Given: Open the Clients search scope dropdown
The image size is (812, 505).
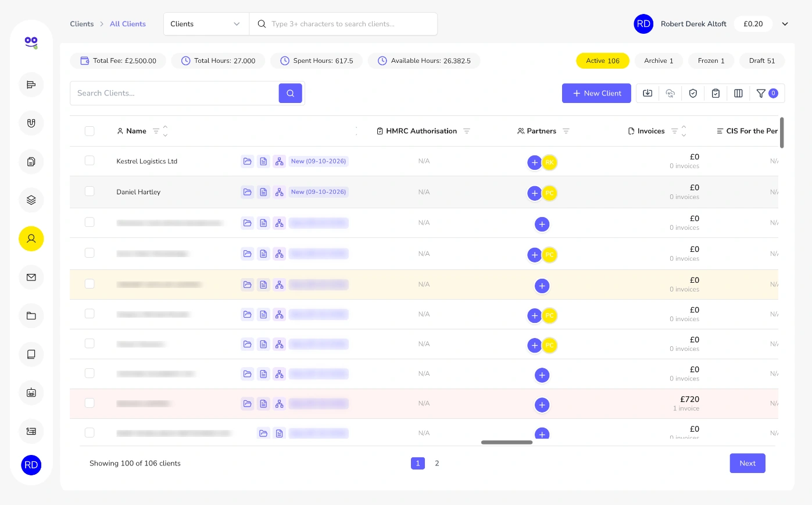Looking at the screenshot, I should click(206, 24).
